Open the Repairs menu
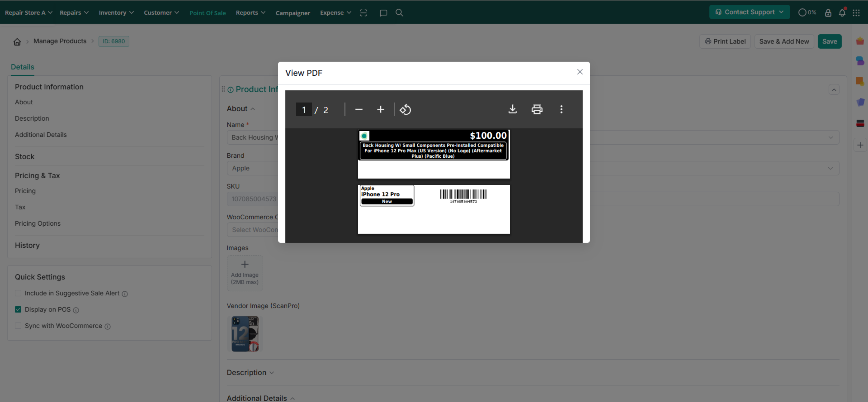The height and width of the screenshot is (402, 868). [x=74, y=12]
